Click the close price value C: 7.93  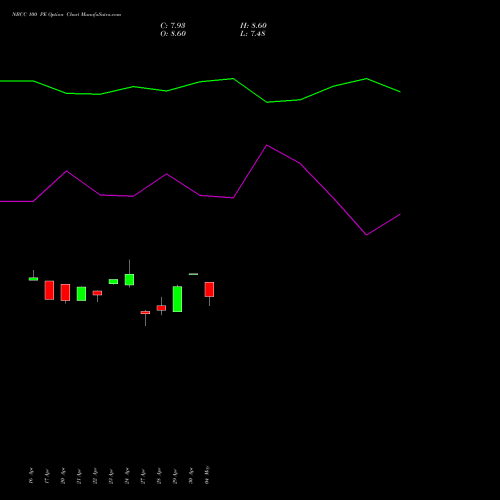point(173,26)
